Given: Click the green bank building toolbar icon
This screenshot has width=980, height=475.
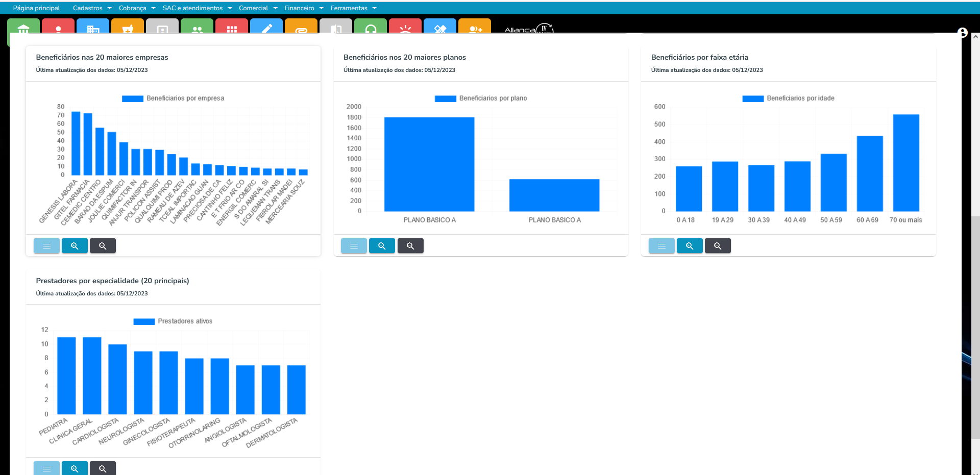Looking at the screenshot, I should pos(23,28).
